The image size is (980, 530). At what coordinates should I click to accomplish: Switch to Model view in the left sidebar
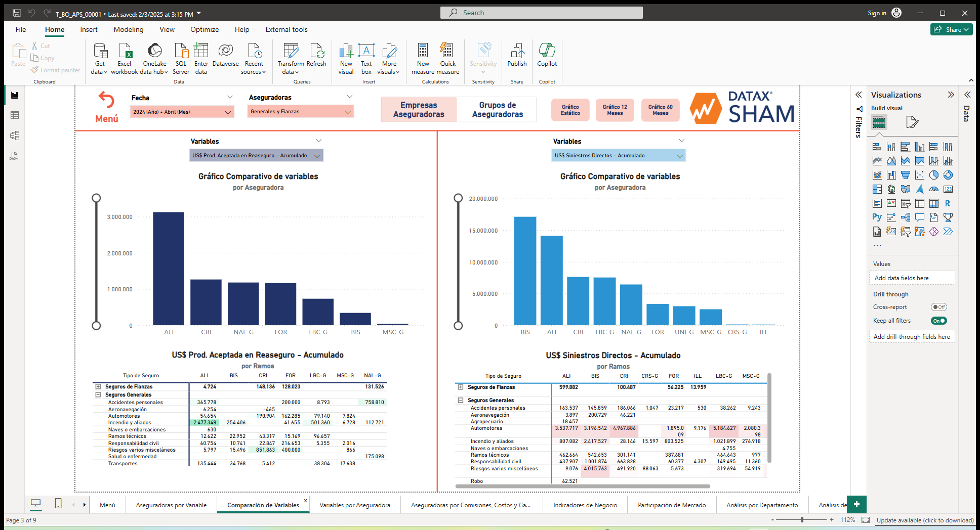14,136
